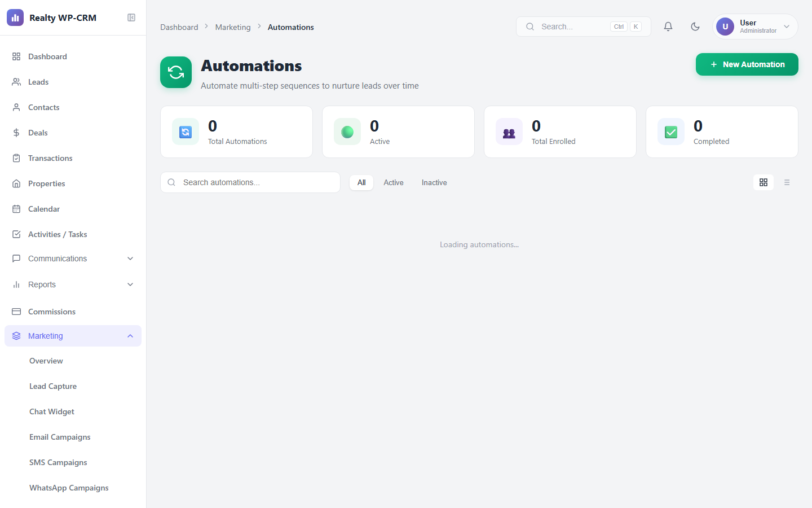812x508 pixels.
Task: Open the User Administrator dropdown
Action: [756, 27]
